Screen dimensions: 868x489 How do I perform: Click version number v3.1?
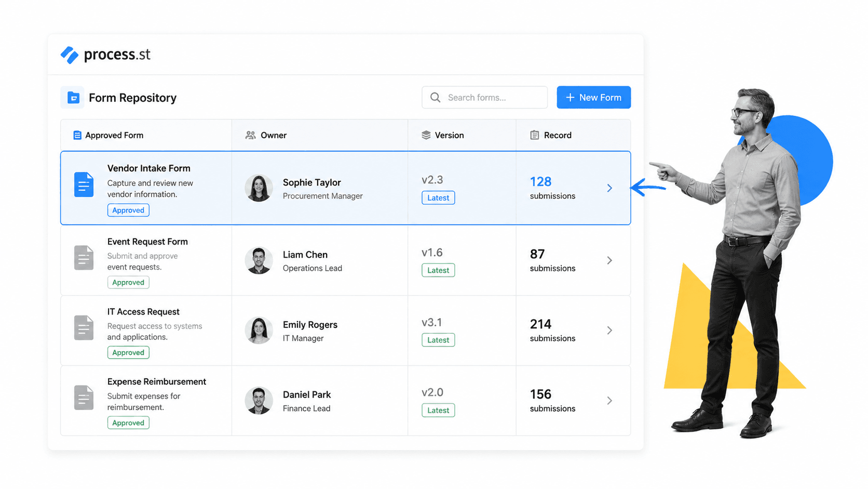coord(432,322)
